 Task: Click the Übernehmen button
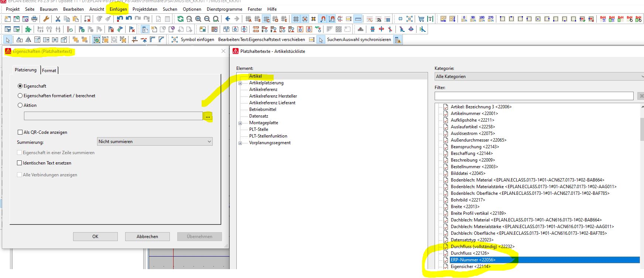click(199, 236)
